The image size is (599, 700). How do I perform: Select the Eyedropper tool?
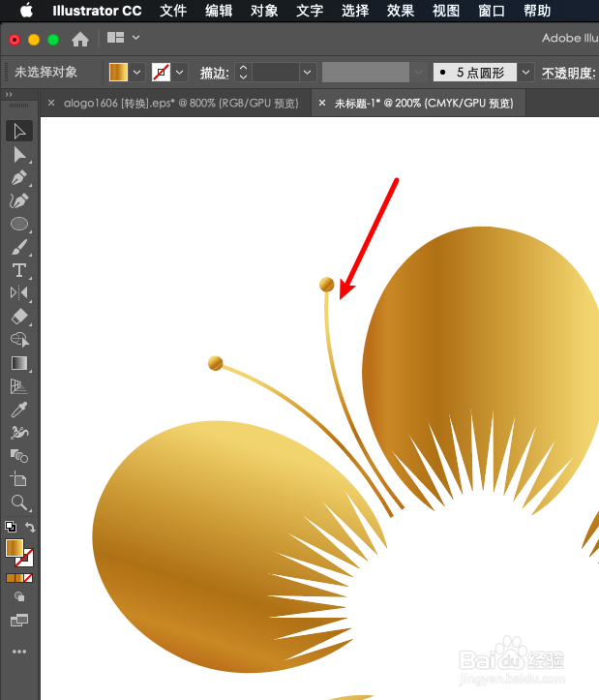[x=19, y=410]
